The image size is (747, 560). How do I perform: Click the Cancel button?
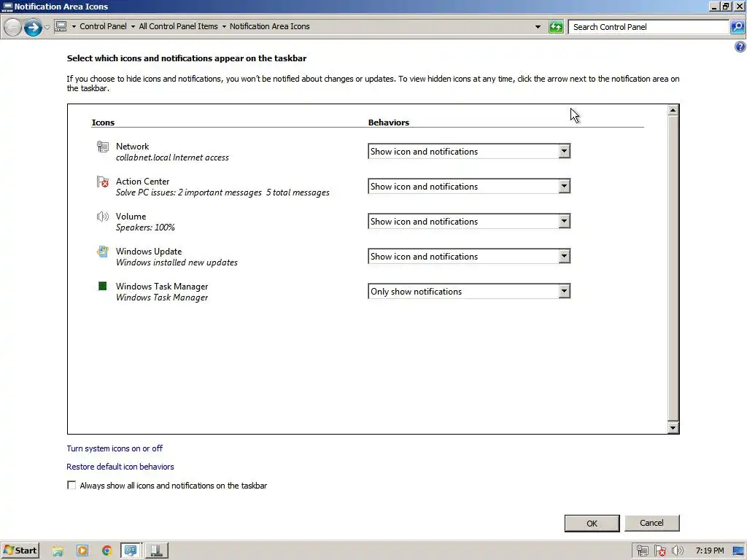(651, 523)
